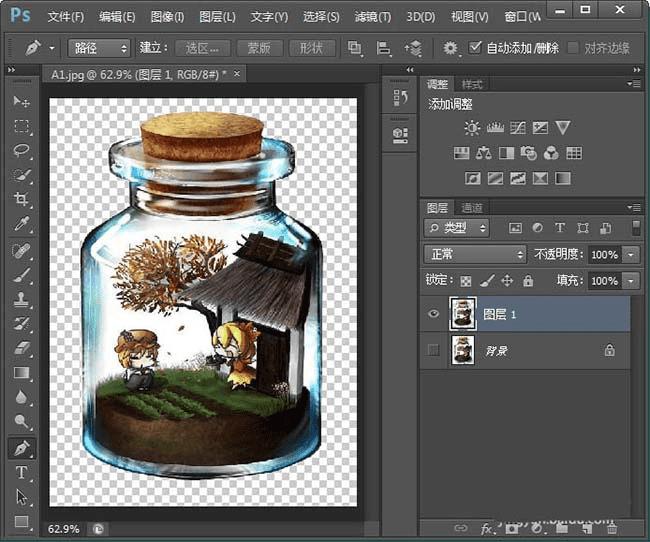This screenshot has width=650, height=542.
Task: Open the blend mode 正常 dropdown
Action: [x=474, y=255]
